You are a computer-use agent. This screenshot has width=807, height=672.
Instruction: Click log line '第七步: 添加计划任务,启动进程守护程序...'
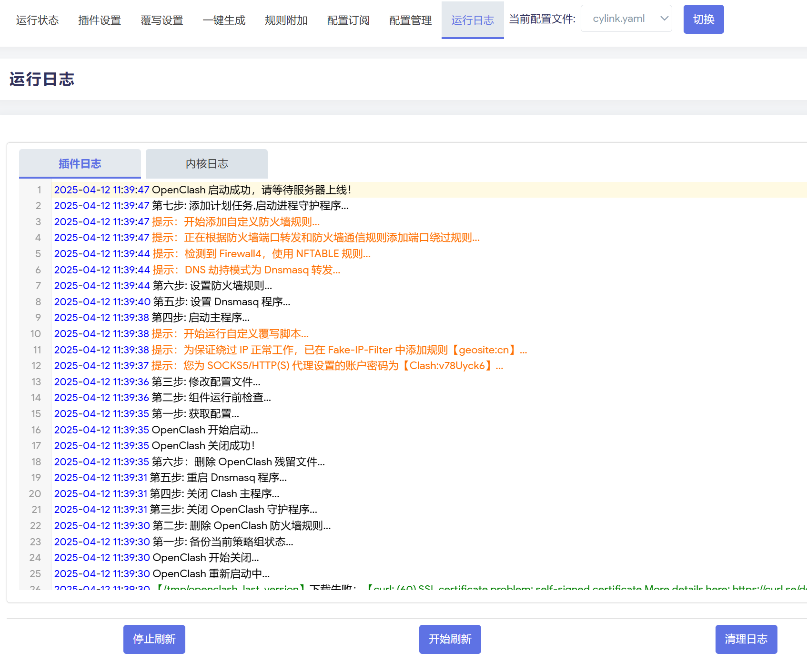(x=202, y=206)
